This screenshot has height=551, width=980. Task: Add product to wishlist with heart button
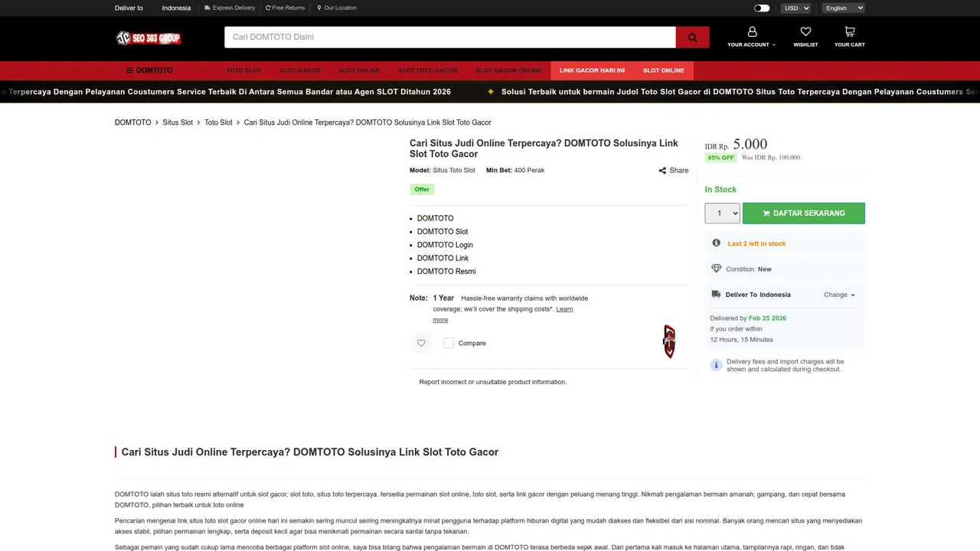coord(421,343)
